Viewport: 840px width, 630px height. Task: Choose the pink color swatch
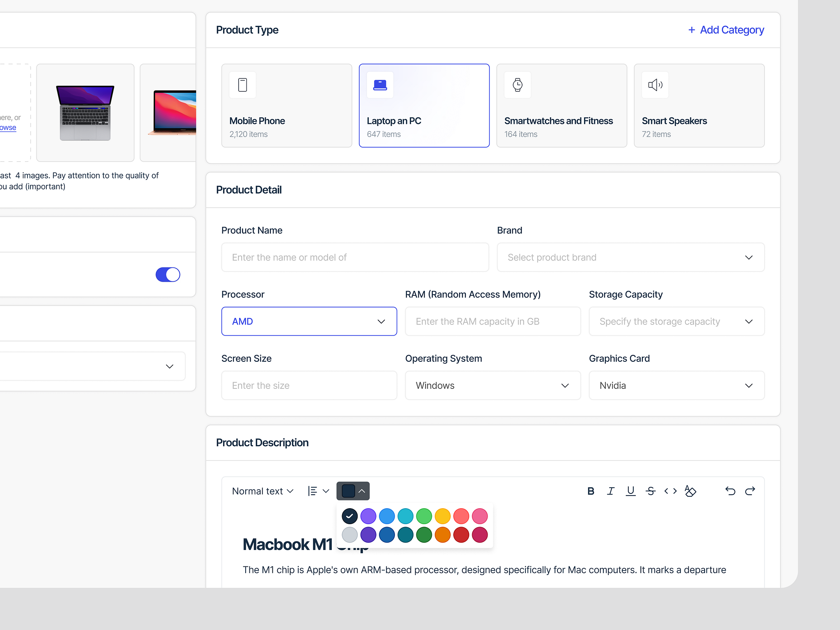[480, 516]
